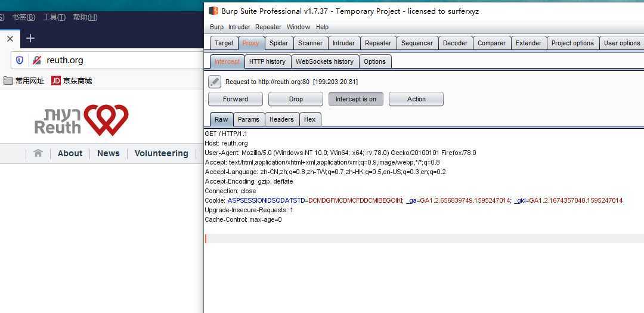Switch to the Decoder tab
Viewport: 644px width, 313px height.
coord(455,43)
